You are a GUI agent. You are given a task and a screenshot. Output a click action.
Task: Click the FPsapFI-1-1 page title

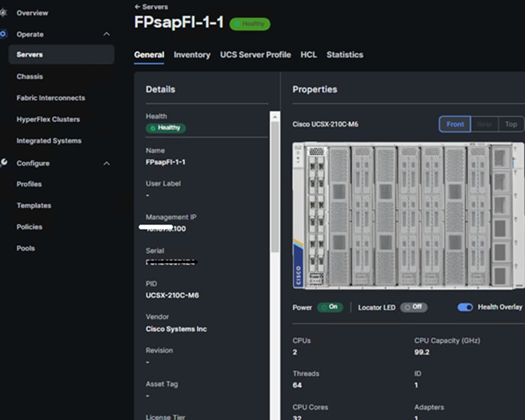click(179, 23)
